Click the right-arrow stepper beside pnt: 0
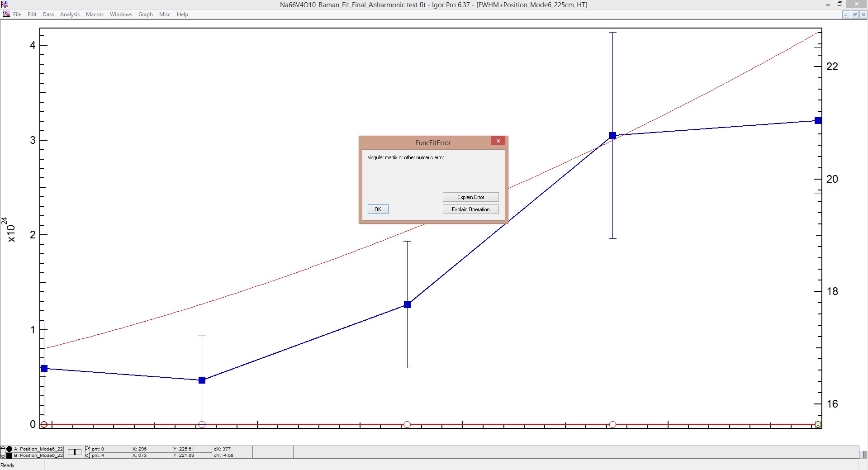 click(x=87, y=449)
